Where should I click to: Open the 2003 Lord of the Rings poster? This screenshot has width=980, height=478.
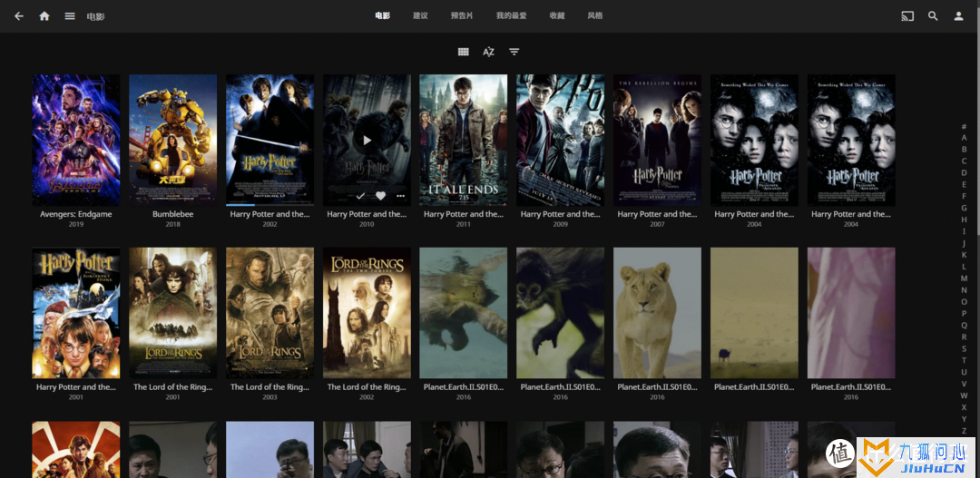[270, 313]
